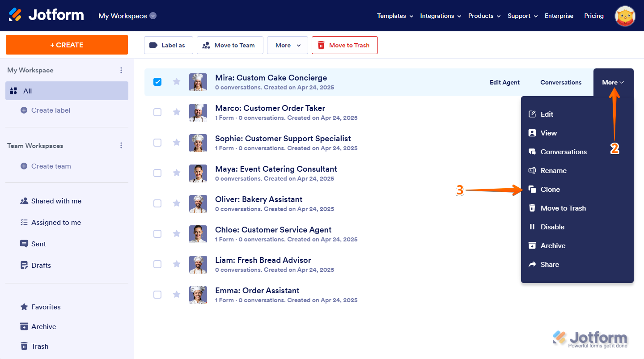
Task: Click the Trash icon in sidebar
Action: (24, 346)
